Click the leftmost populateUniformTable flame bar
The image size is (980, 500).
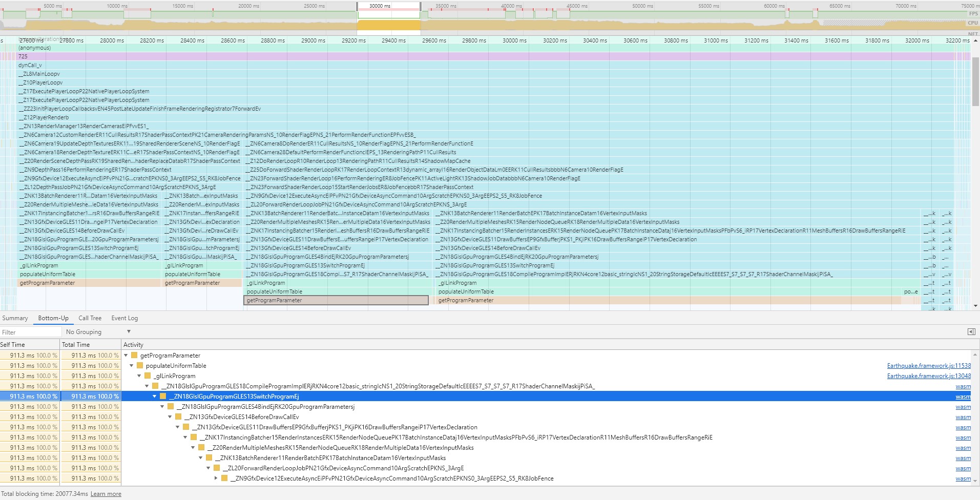(90, 274)
